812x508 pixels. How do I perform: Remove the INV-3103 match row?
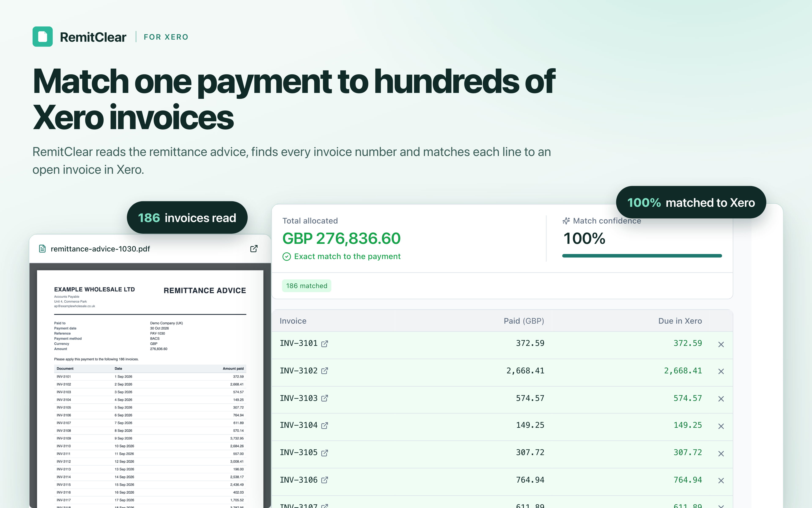721,399
